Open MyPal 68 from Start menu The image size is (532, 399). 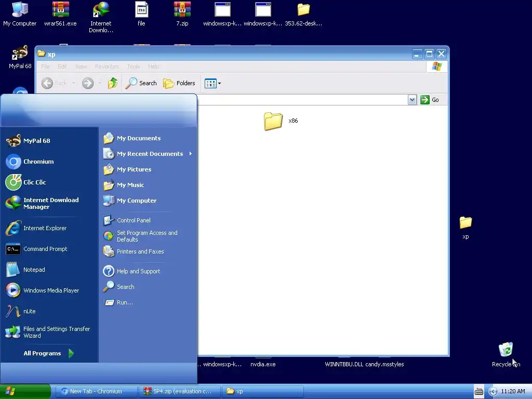(49, 141)
